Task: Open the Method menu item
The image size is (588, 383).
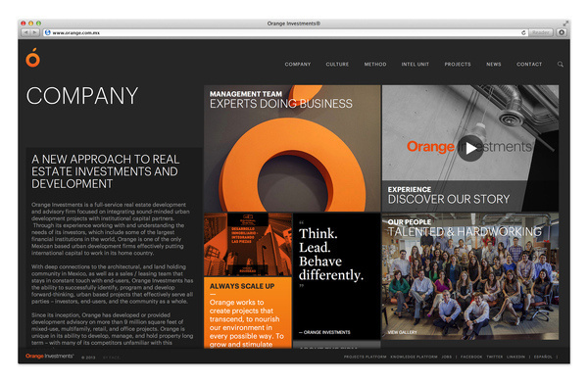Action: tap(375, 65)
